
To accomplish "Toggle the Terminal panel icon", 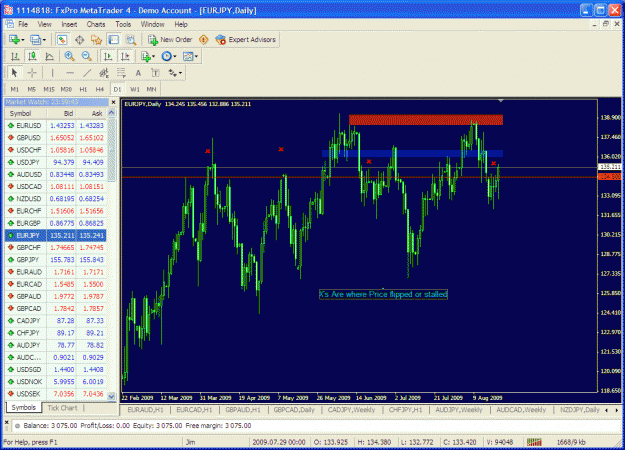I will tap(114, 39).
